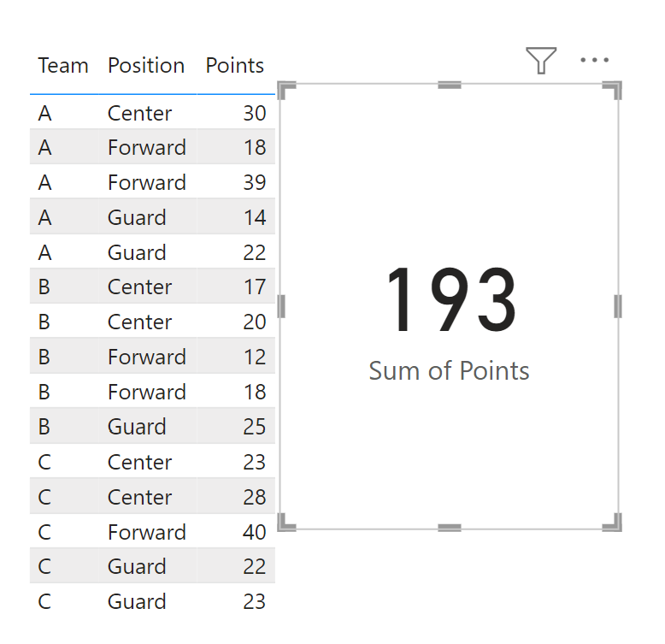Click the bottom-left corner resize handle

(286, 523)
